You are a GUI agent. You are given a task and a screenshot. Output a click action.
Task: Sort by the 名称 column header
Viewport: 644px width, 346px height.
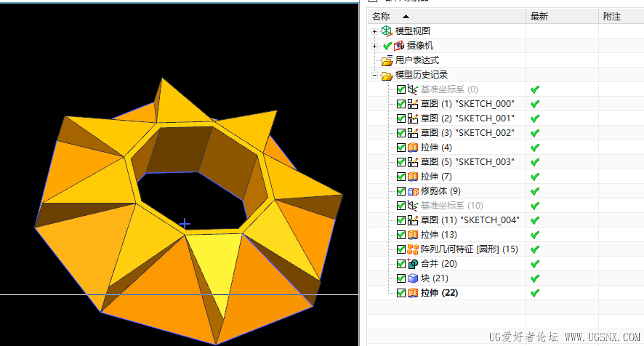[x=446, y=17]
